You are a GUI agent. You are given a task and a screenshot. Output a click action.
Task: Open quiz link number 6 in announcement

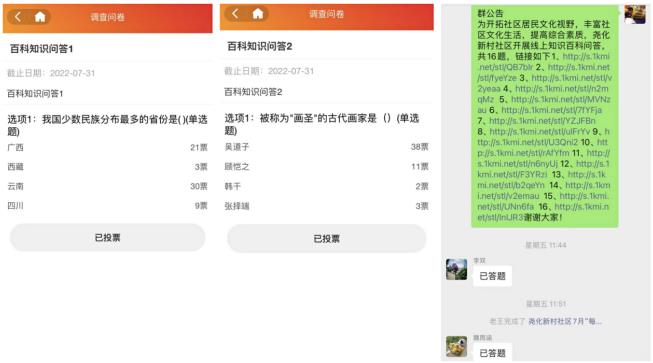551,110
